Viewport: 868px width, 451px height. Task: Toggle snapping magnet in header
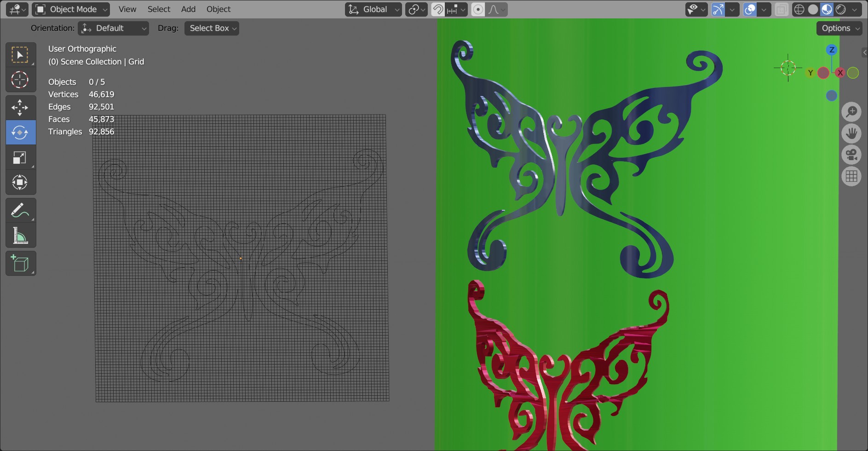pos(438,9)
